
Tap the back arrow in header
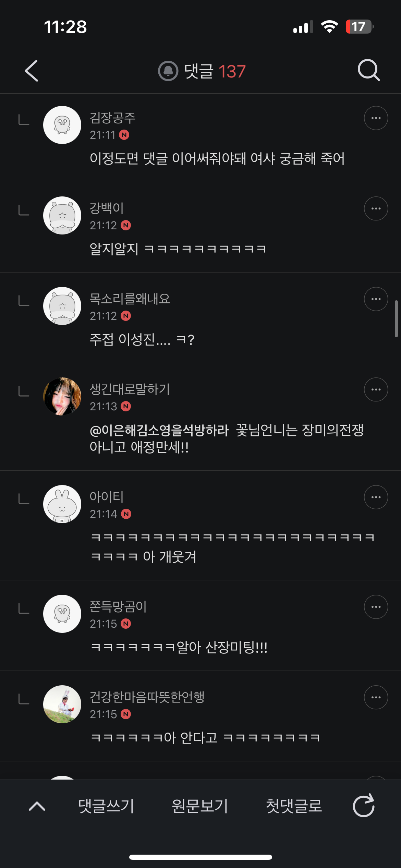pyautogui.click(x=32, y=71)
